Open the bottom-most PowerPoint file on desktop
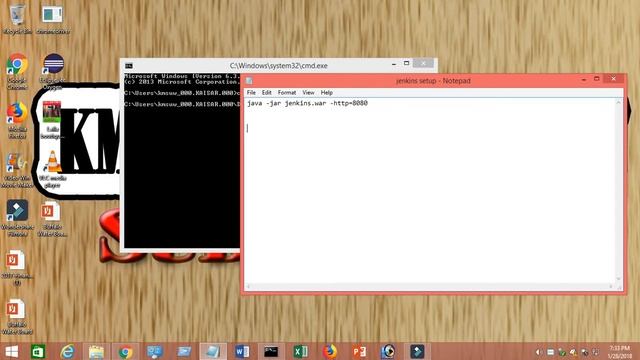Viewport: 640px width, 360px height. pos(16,316)
